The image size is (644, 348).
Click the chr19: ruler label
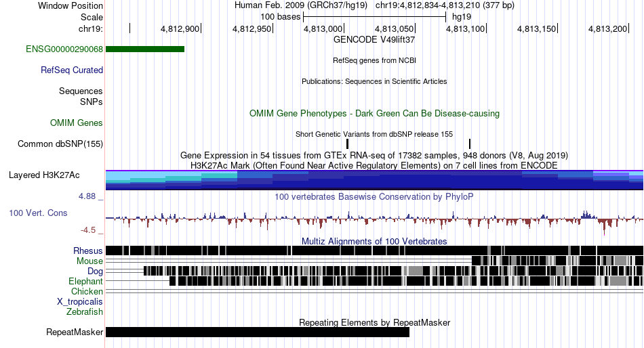91,28
